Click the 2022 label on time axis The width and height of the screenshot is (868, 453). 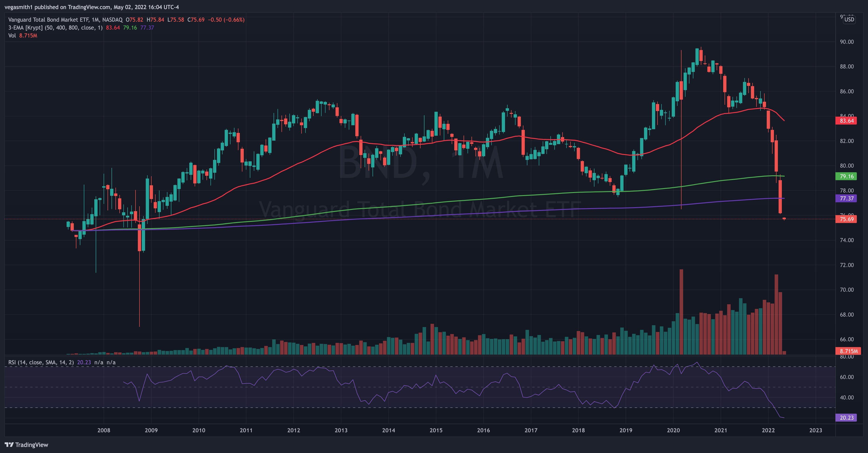768,430
